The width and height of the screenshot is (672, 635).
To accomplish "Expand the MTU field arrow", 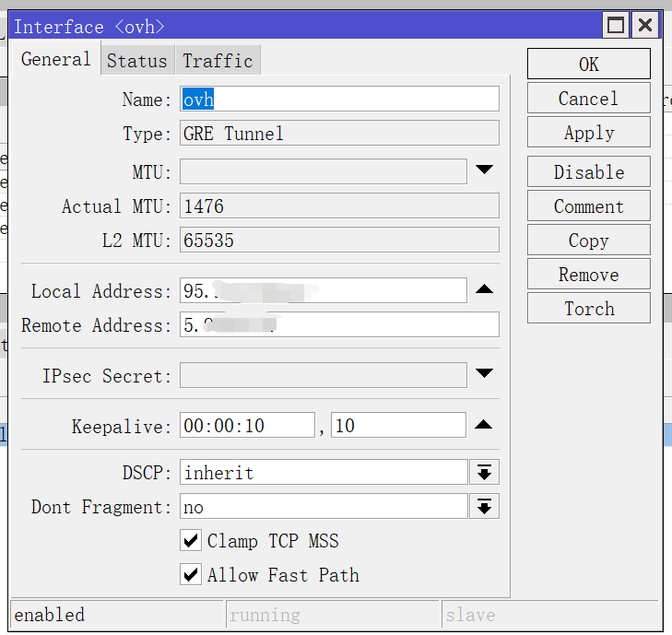I will coord(484,171).
